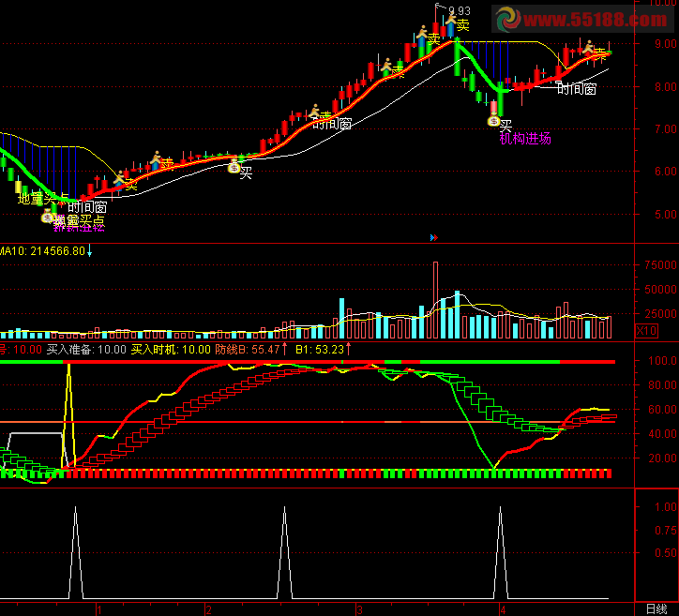Switch period via the 日线 label
Screen dimensions: 679x616
point(656,609)
